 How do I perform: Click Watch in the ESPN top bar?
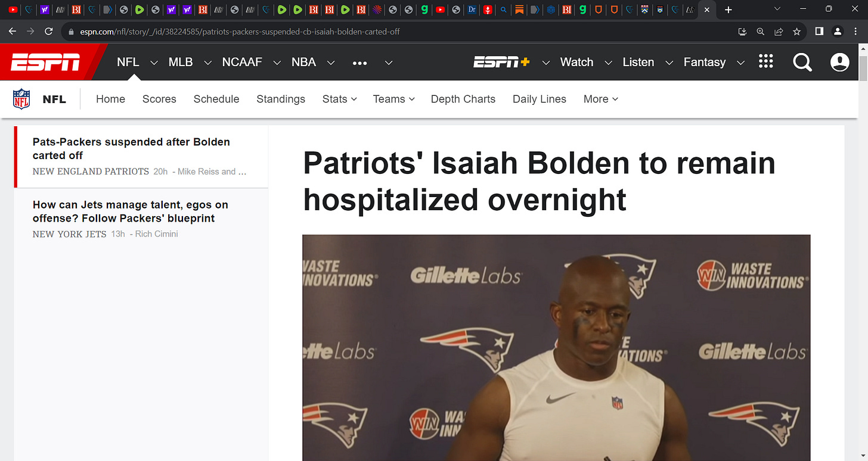pos(576,62)
